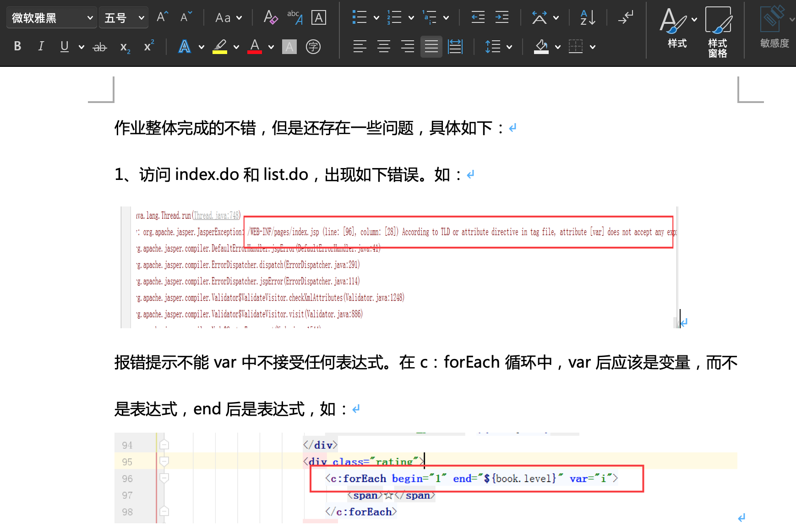Align text left

(360, 46)
